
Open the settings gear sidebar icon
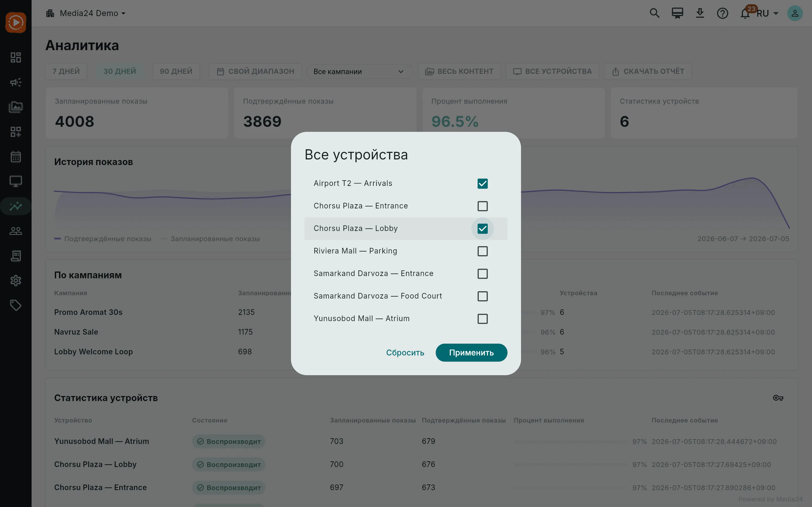(x=16, y=281)
